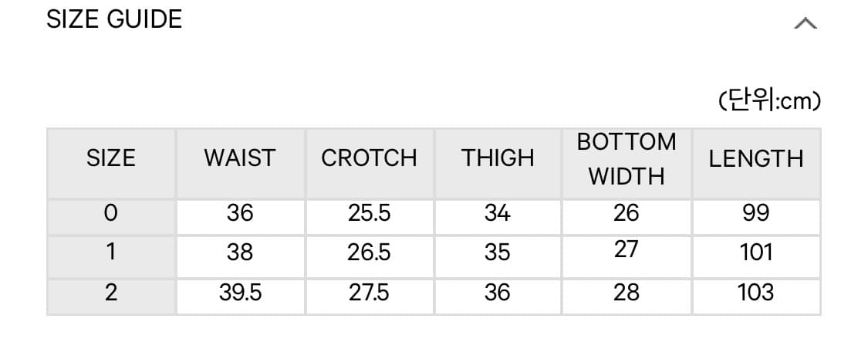868x339 pixels.
Task: Click the THIGH column header
Action: tap(498, 158)
